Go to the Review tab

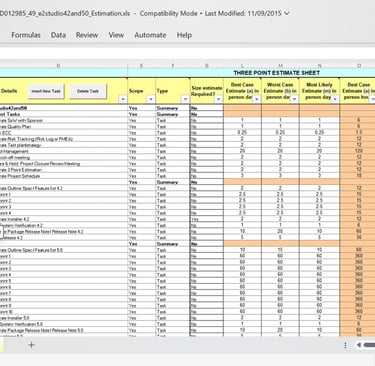point(87,35)
